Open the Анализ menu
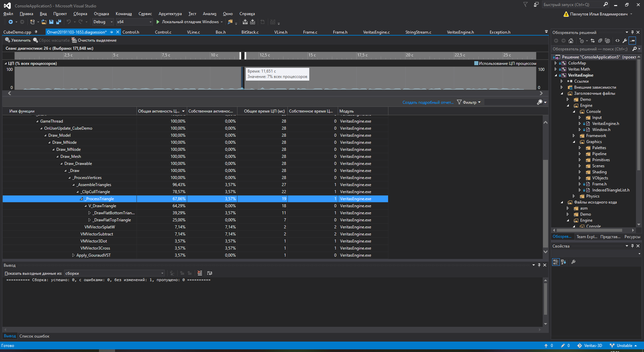This screenshot has height=352, width=644. [x=209, y=14]
